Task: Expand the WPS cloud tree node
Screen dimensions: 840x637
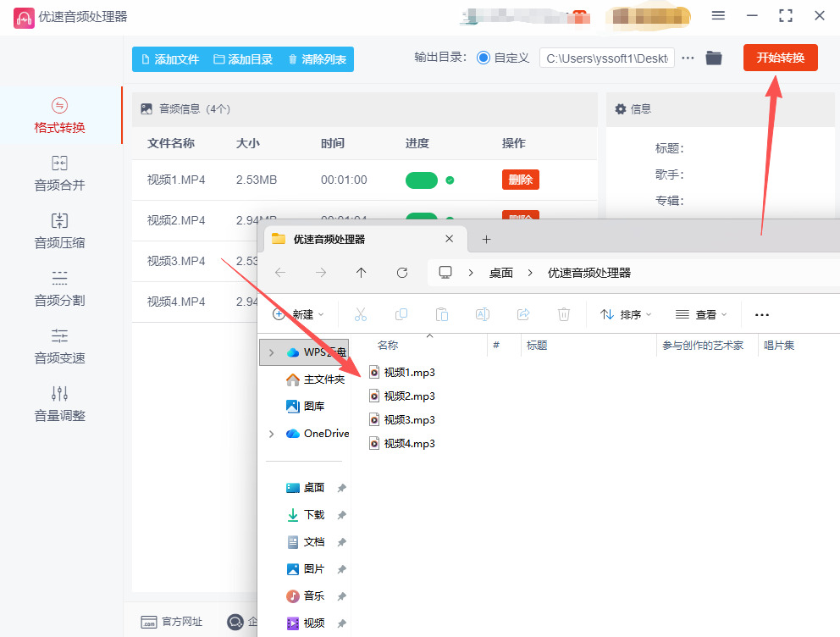Action: tap(272, 352)
